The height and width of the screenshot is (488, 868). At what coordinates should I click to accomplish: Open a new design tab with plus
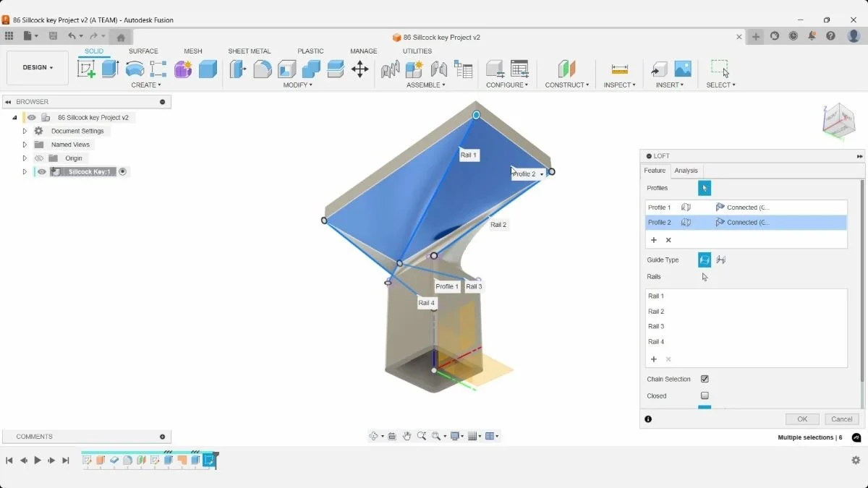[756, 37]
